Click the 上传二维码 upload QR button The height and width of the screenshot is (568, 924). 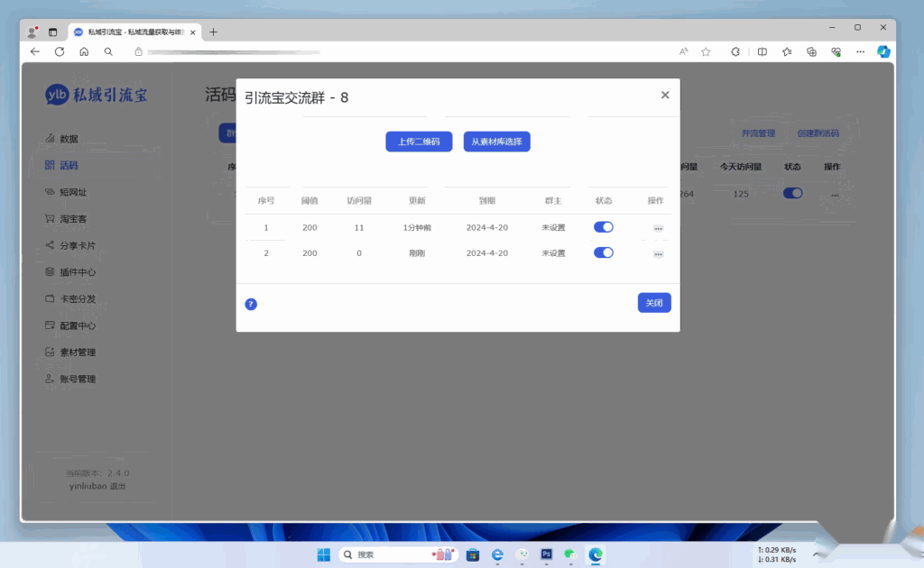[x=419, y=142]
